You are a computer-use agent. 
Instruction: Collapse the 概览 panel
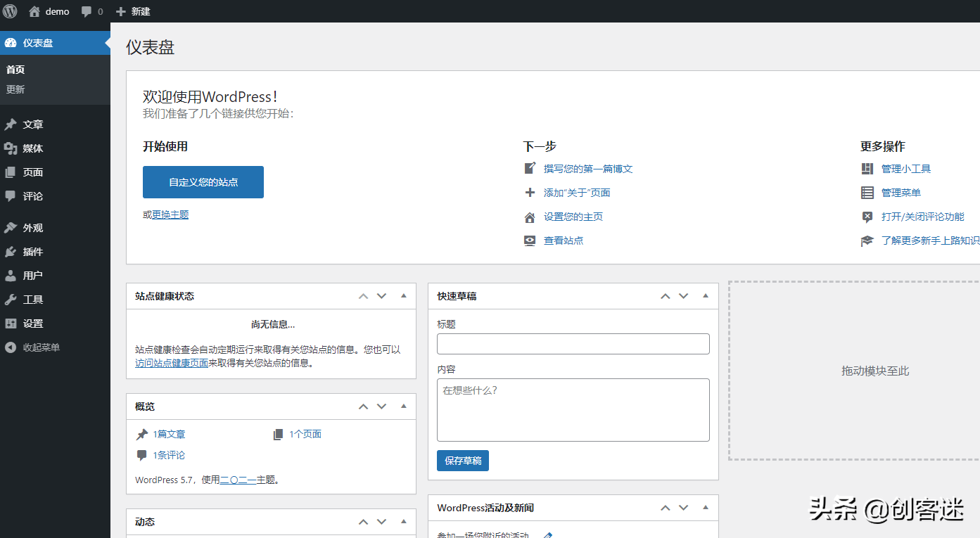(403, 406)
